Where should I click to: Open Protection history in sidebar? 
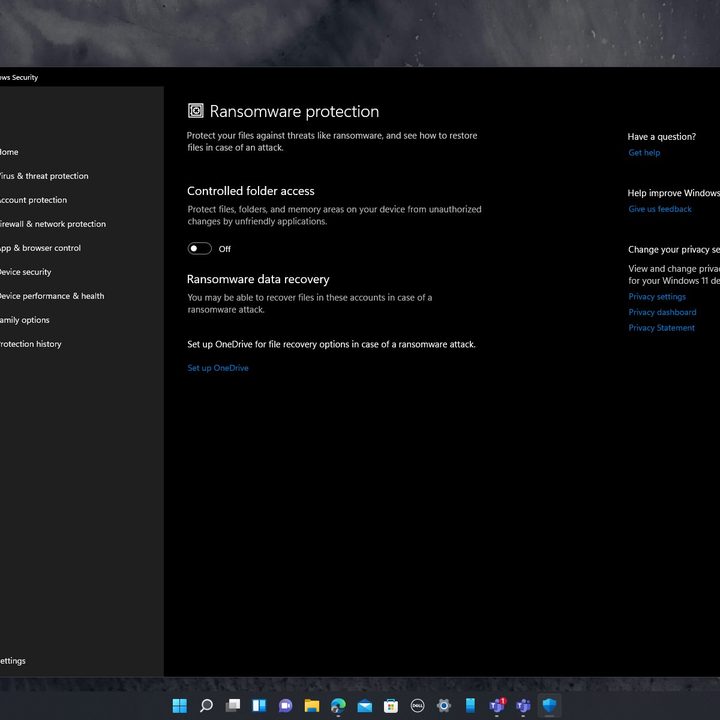coord(31,344)
